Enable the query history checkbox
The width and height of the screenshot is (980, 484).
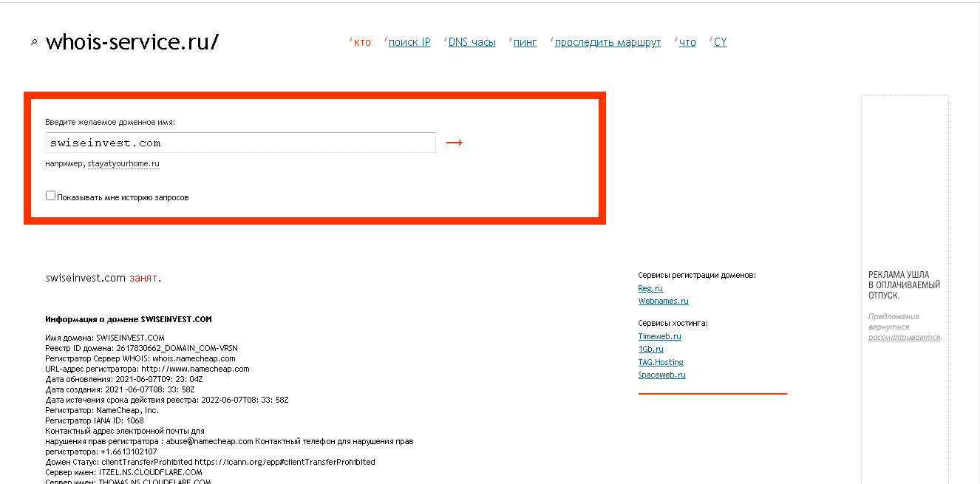point(51,196)
